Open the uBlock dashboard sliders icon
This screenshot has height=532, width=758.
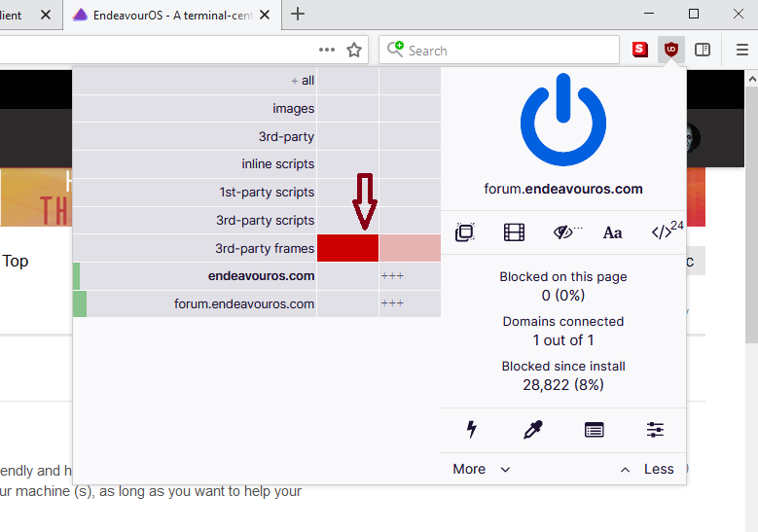(655, 429)
